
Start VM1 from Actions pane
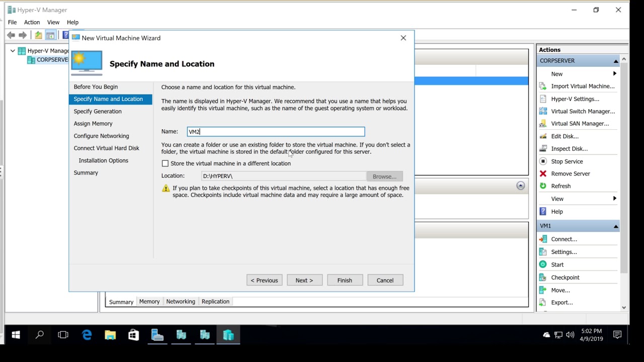[557, 264]
